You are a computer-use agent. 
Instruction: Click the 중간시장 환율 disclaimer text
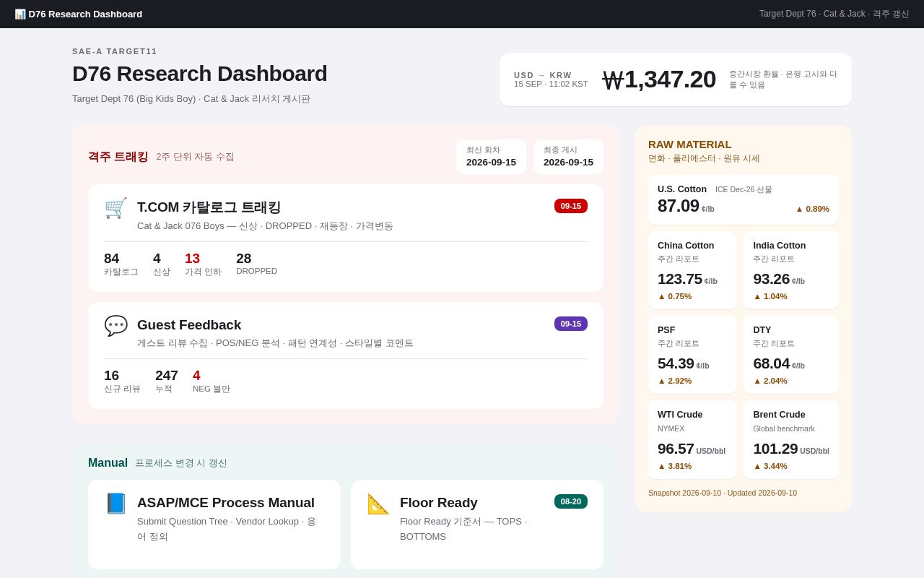tap(783, 79)
